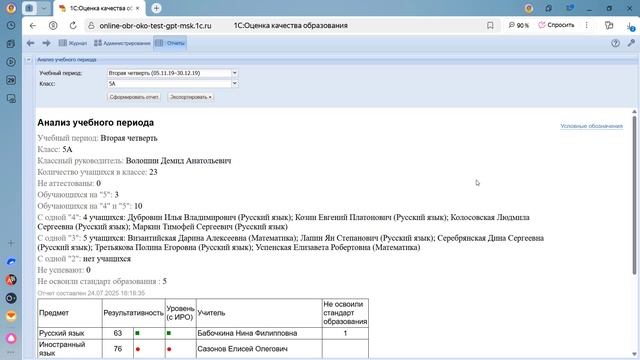This screenshot has width=640, height=360.
Task: Open the sidebar screenshot icon
Action: (x=11, y=98)
